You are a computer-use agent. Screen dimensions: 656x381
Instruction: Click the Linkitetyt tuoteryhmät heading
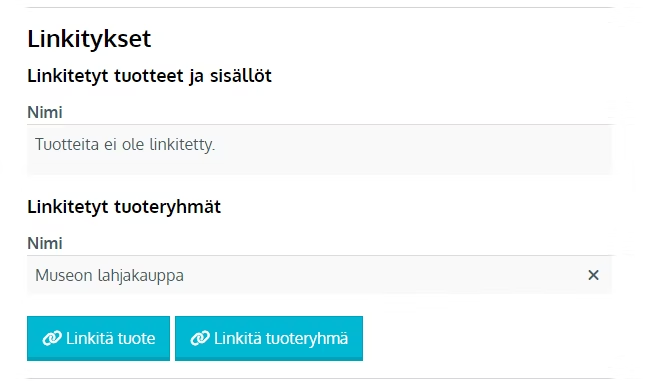tap(124, 207)
